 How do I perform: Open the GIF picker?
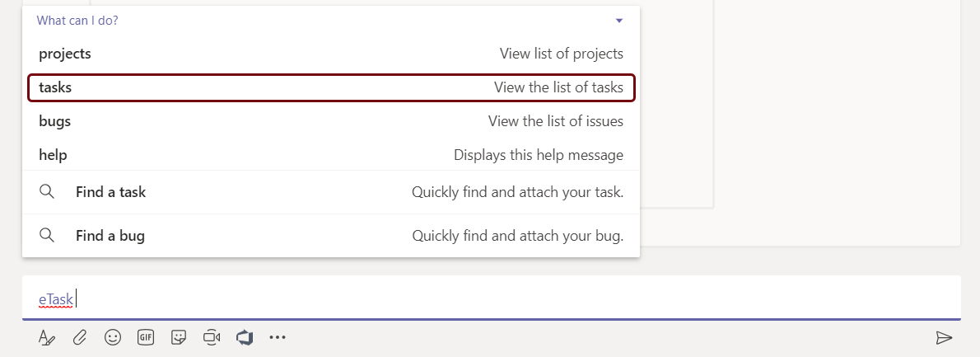146,337
